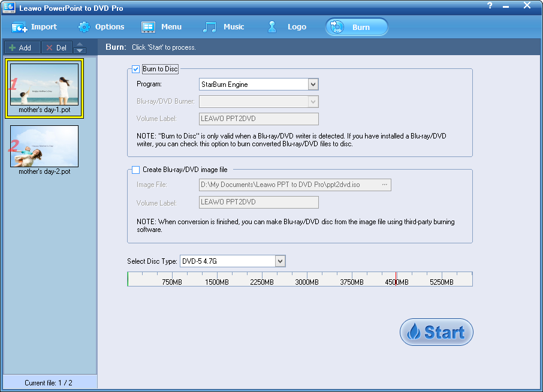Move selected file up in list
Viewport: 543px width, 392px height.
80,44
